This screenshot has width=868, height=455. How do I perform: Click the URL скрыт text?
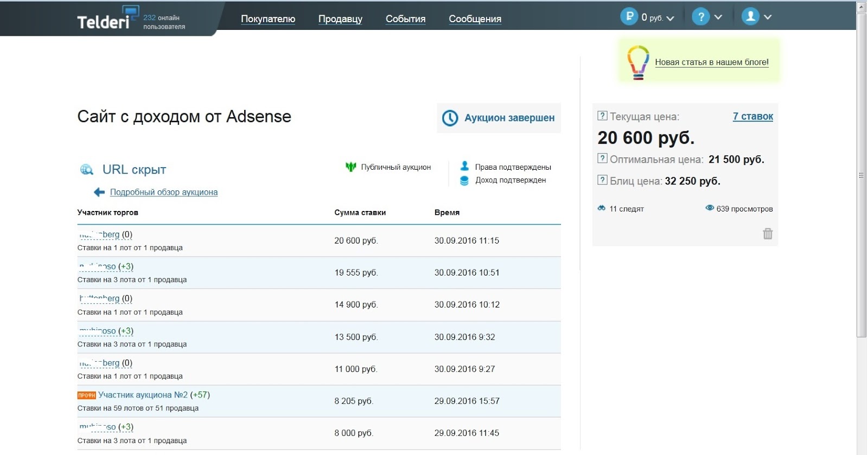134,170
